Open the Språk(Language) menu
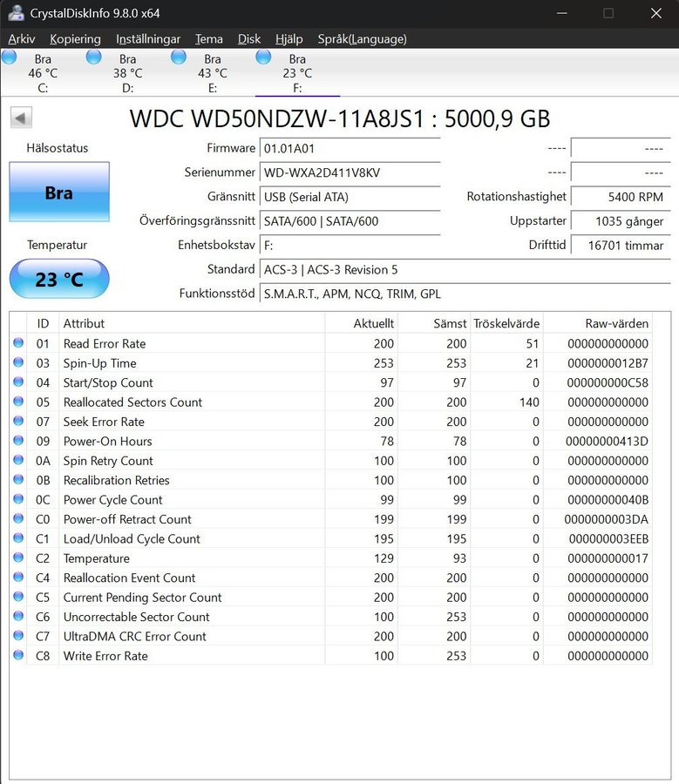 pyautogui.click(x=362, y=39)
